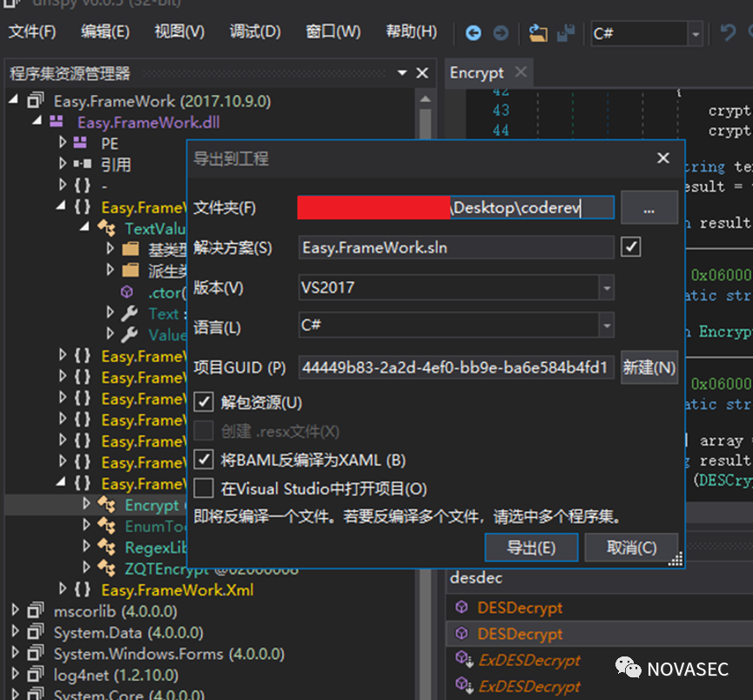Uncheck decompile BAML to XAML checkbox
The width and height of the screenshot is (753, 700).
pos(204,460)
